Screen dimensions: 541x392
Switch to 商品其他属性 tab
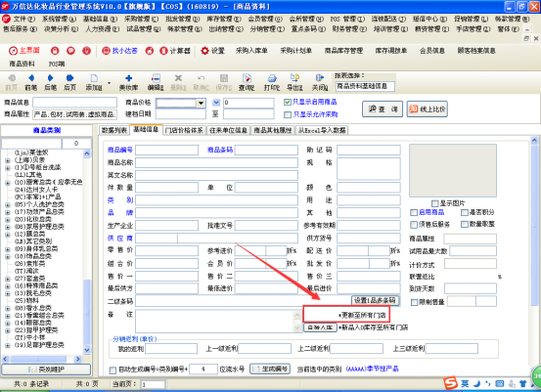[x=273, y=130]
